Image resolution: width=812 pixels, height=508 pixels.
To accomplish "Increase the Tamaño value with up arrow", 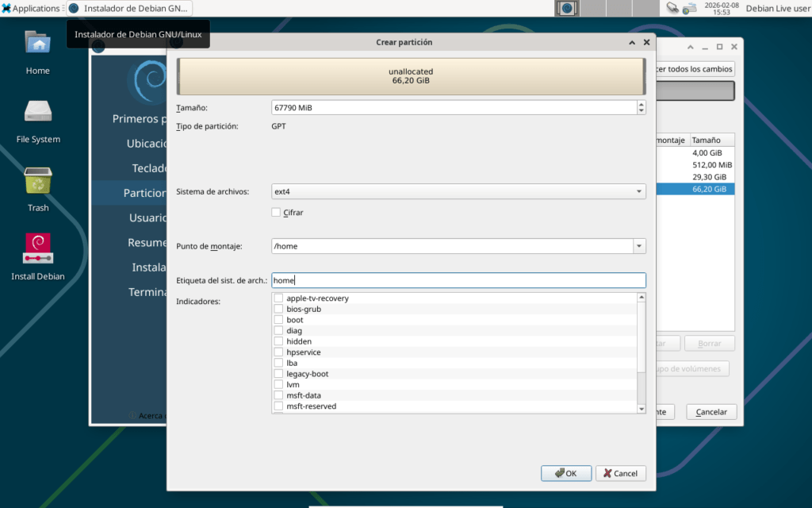I will [x=641, y=104].
